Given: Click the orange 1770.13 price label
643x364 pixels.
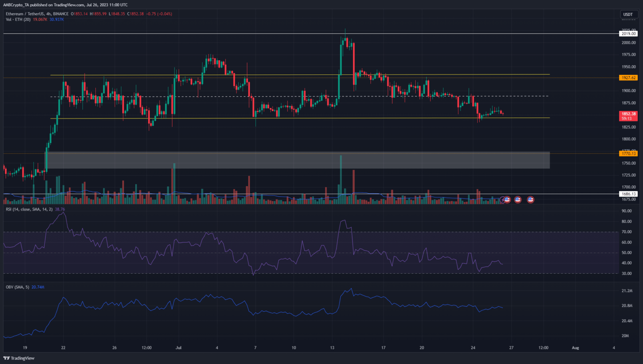Looking at the screenshot, I should (x=628, y=154).
